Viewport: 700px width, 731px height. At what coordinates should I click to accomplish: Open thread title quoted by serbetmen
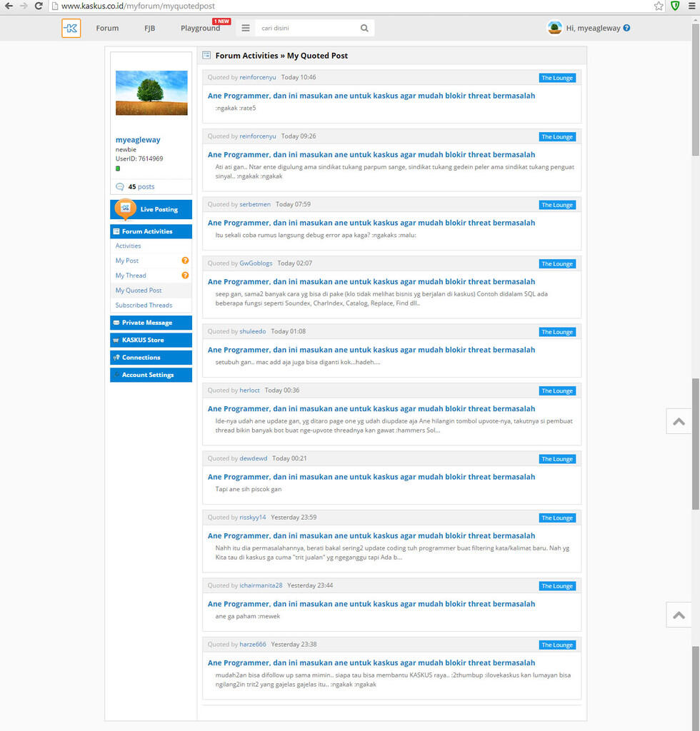click(371, 223)
